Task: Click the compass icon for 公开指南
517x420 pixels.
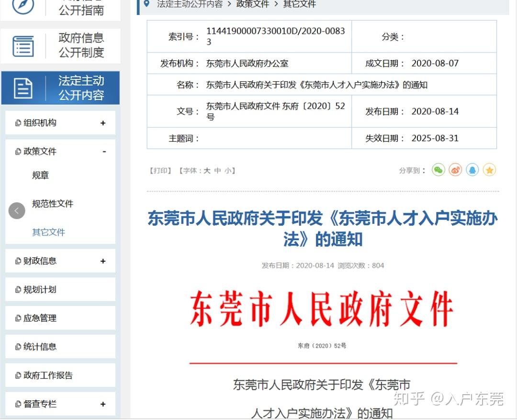Action: (x=23, y=6)
